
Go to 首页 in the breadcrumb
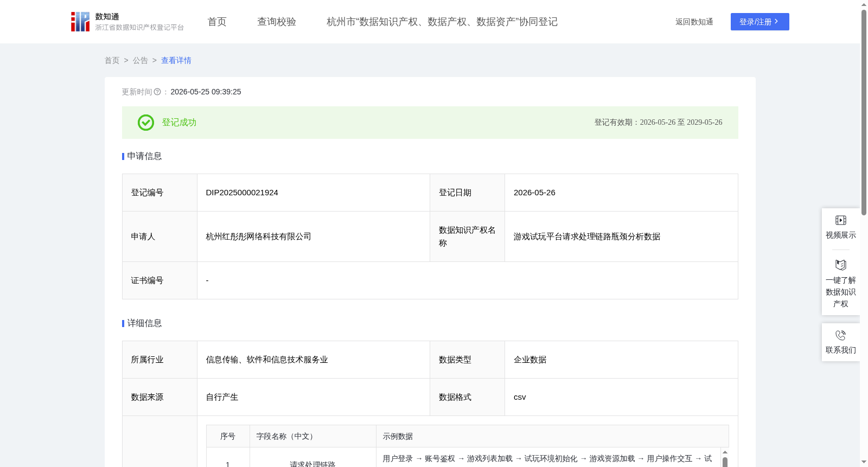tap(112, 61)
